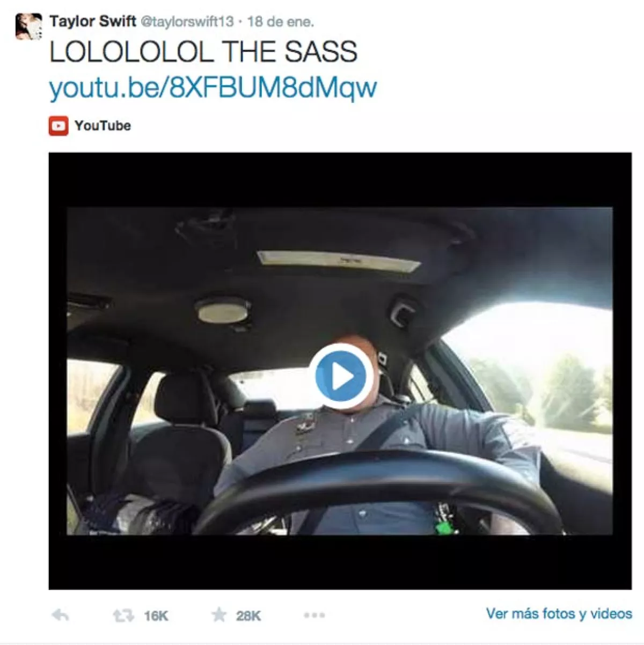Reply to the tweet using the arrow icon
Image resolution: width=644 pixels, height=645 pixels.
click(60, 615)
